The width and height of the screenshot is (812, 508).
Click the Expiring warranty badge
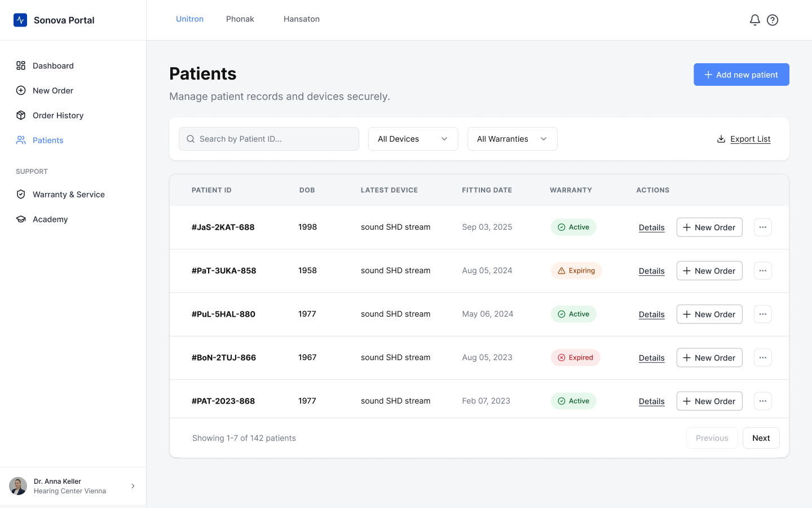click(576, 271)
